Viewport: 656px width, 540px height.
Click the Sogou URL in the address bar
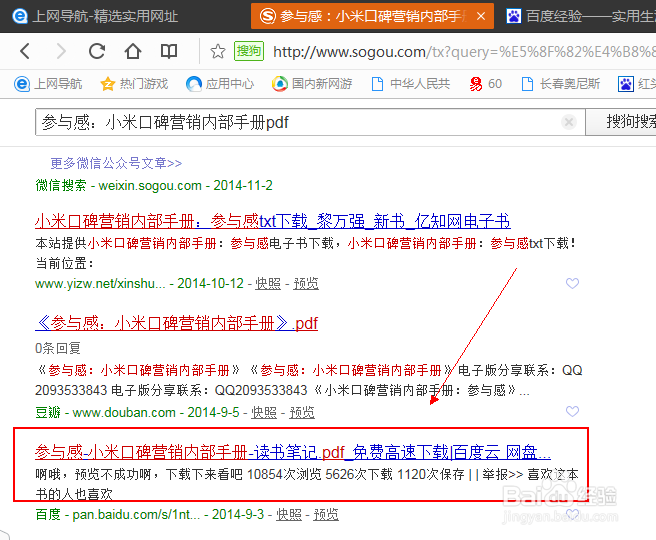coord(464,52)
